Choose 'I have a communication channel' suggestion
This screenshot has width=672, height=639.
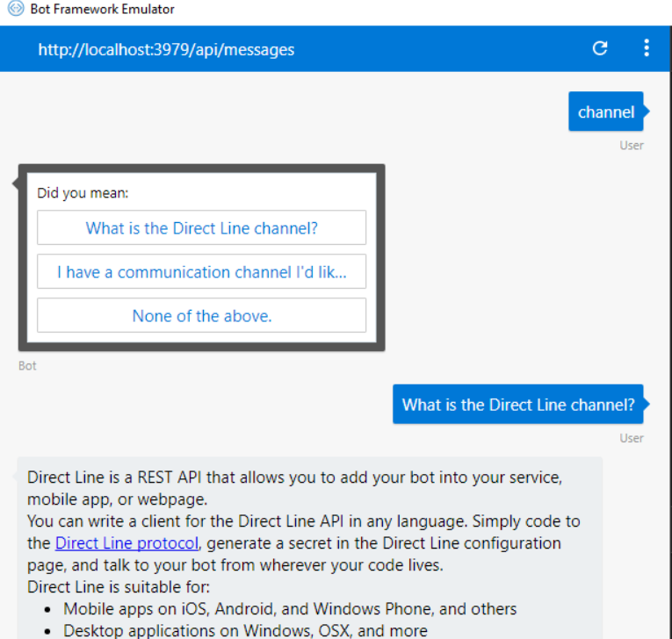pyautogui.click(x=201, y=271)
